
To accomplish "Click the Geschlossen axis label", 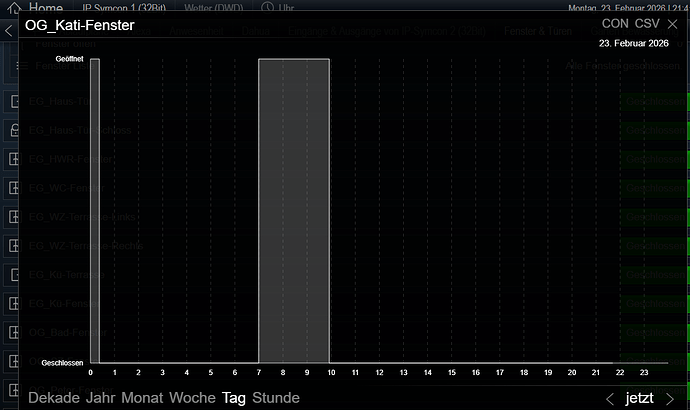I will pyautogui.click(x=62, y=363).
